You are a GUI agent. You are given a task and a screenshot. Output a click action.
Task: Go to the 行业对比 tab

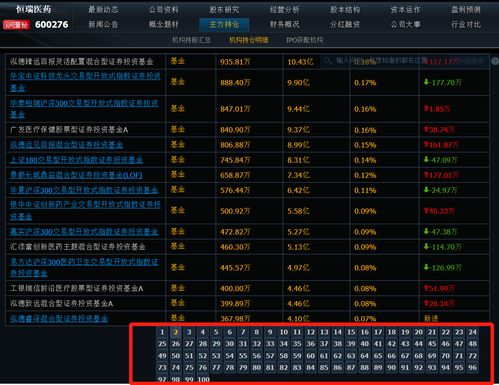466,24
